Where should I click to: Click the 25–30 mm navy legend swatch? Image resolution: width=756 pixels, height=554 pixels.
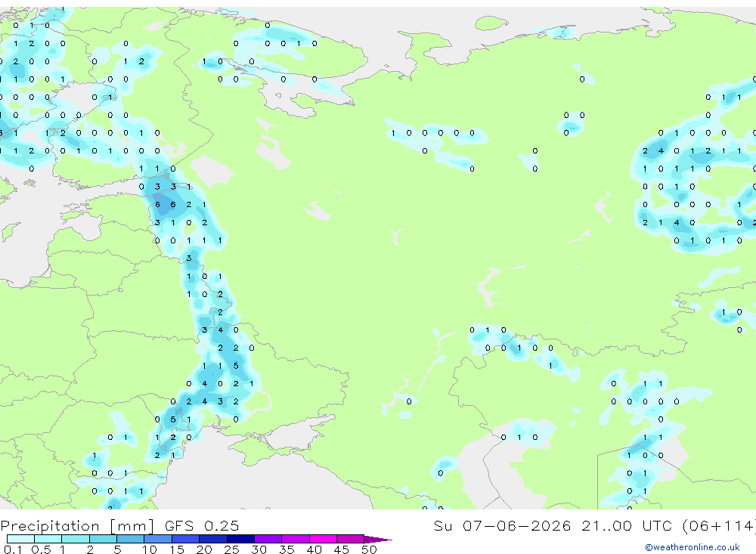point(240,539)
